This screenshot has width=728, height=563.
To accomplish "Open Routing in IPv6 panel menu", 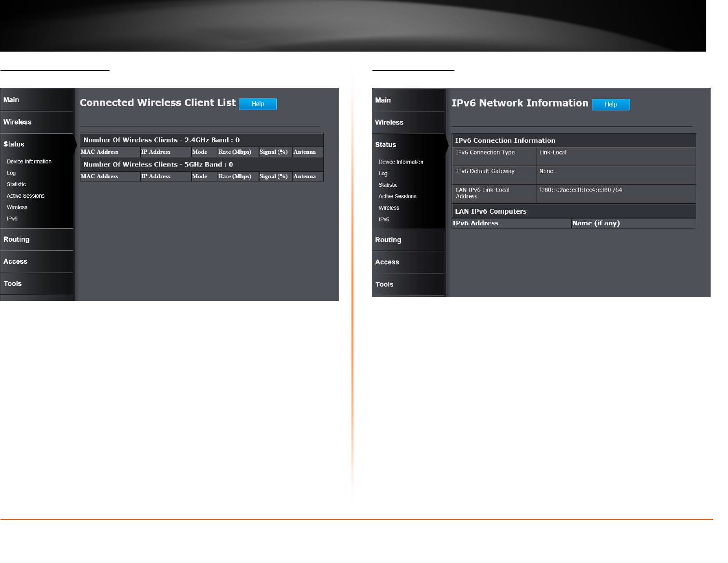I will click(409, 240).
